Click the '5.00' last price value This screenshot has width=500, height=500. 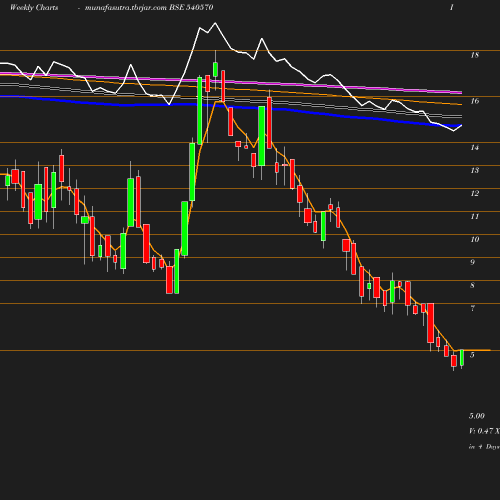point(477,416)
